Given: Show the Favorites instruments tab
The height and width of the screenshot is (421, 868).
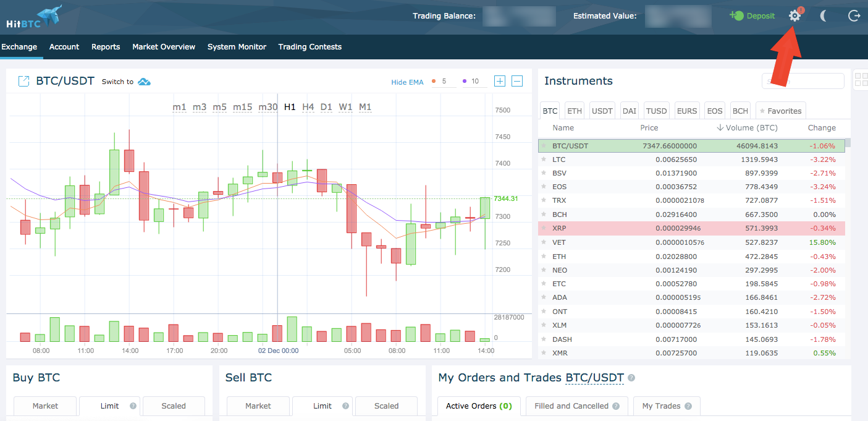Looking at the screenshot, I should 781,111.
